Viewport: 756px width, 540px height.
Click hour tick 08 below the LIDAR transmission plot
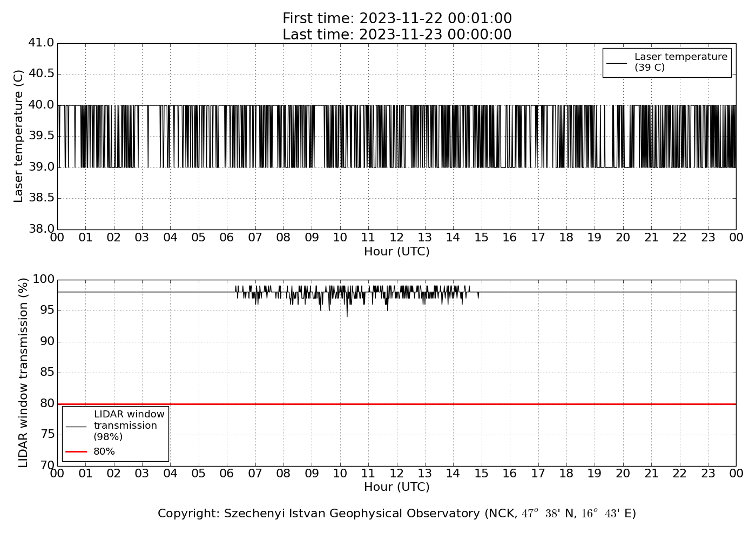283,474
